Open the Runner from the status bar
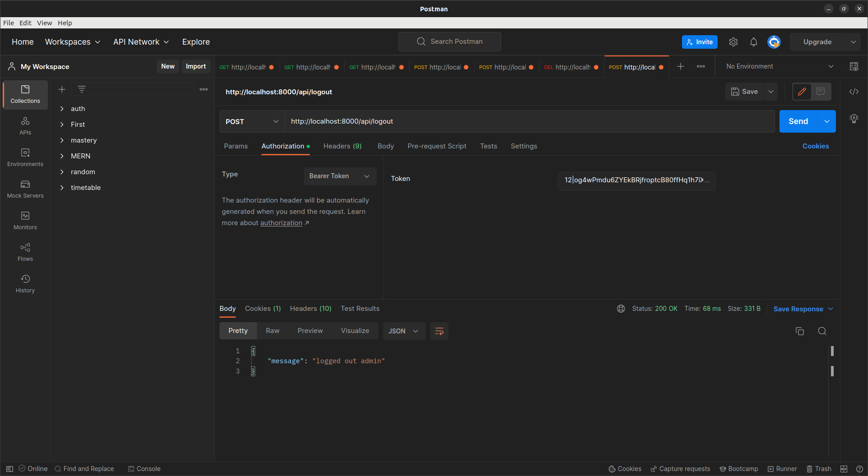Viewport: 868px width, 476px height. tap(783, 469)
